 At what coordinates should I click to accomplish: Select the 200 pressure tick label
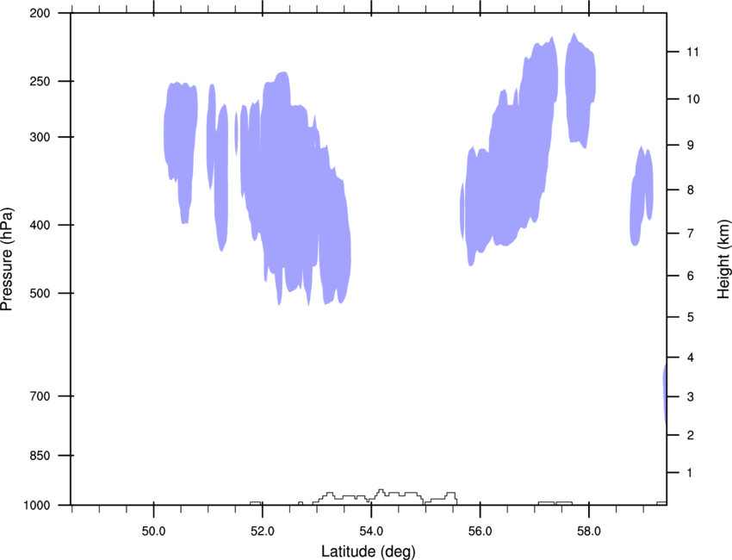pos(40,13)
